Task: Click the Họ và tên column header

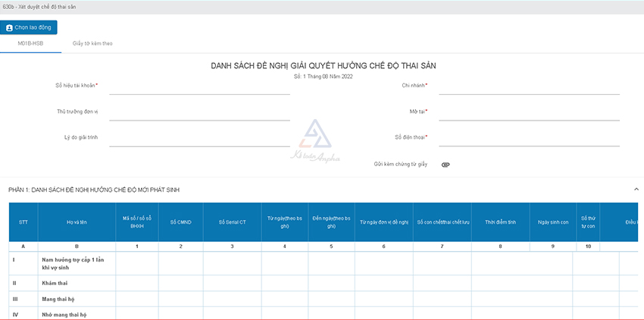Action: tap(76, 222)
